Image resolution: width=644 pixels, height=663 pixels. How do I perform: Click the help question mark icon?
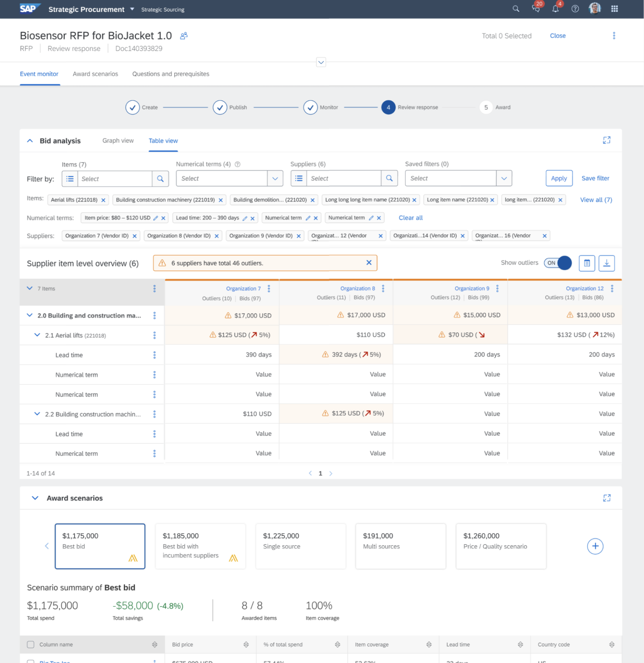(575, 9)
